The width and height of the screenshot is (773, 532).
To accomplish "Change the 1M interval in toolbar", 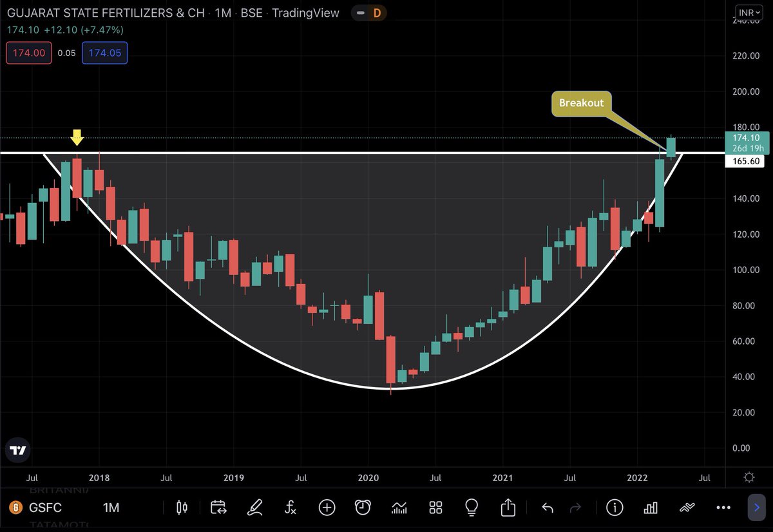I will 111,508.
